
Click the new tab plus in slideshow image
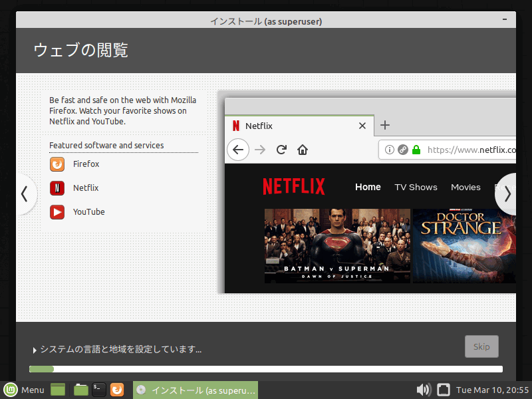tap(385, 125)
